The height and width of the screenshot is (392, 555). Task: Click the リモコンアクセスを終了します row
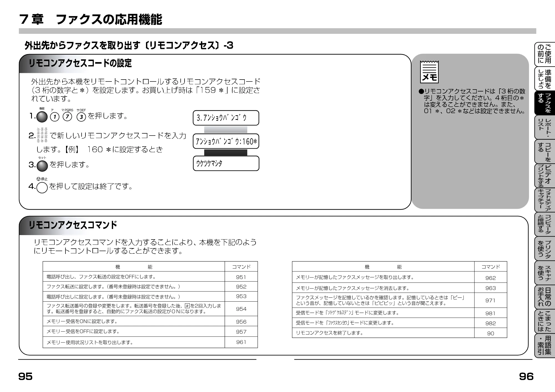(x=400, y=333)
